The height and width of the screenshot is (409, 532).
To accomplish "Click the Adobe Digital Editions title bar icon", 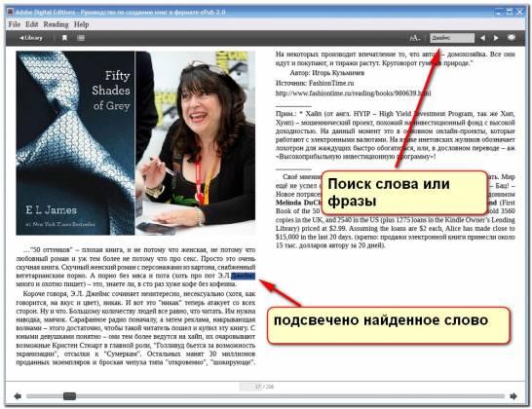I will click(x=10, y=12).
